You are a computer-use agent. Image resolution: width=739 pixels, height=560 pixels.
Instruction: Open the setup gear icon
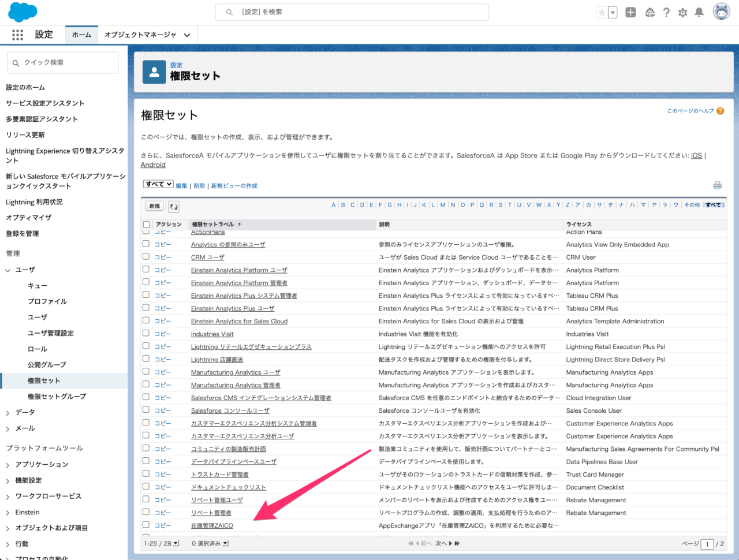click(682, 12)
